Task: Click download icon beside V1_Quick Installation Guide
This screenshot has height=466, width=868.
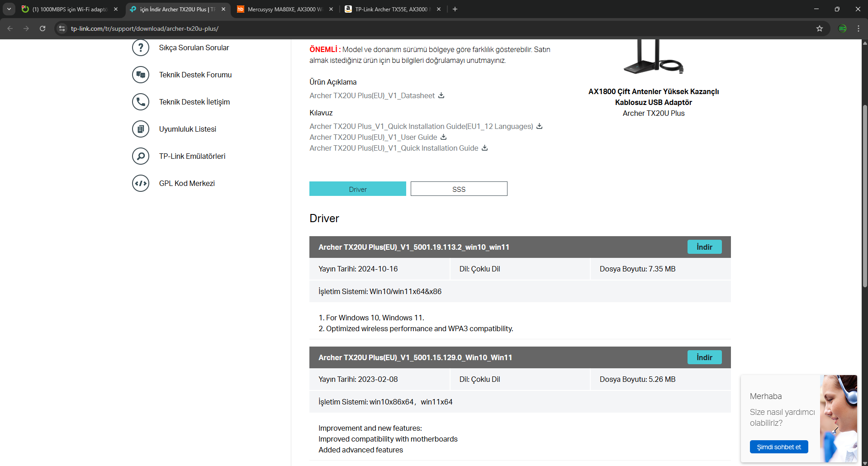Action: pyautogui.click(x=485, y=148)
